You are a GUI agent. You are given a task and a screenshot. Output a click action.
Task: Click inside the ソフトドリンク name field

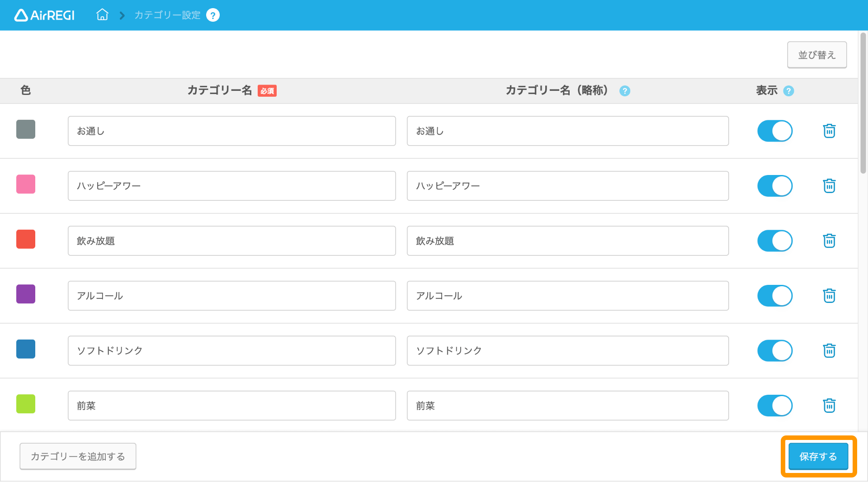231,350
